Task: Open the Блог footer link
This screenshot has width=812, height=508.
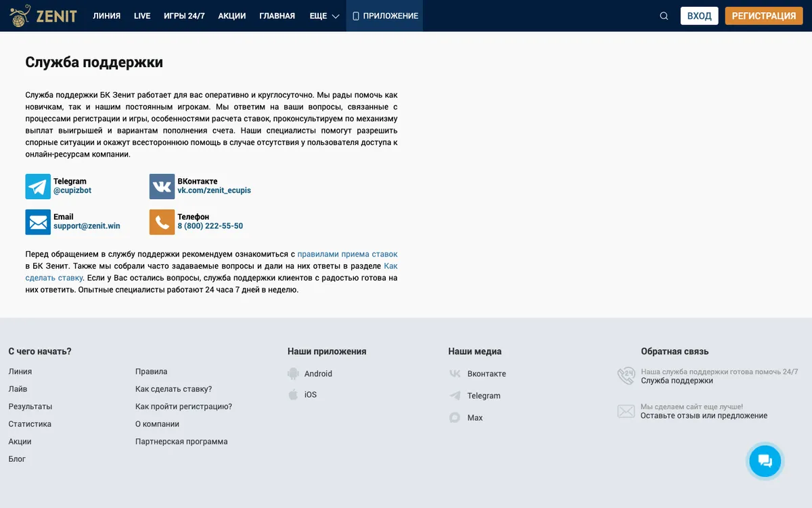Action: (17, 459)
